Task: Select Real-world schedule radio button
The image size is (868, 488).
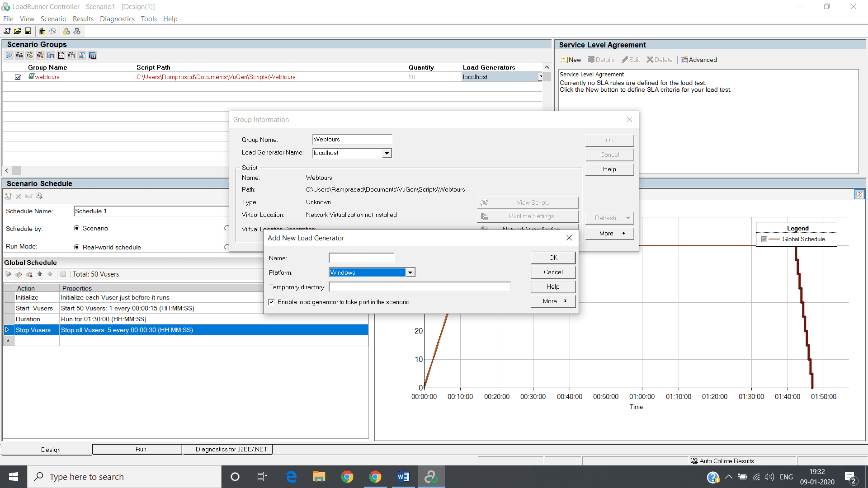Action: coord(76,247)
